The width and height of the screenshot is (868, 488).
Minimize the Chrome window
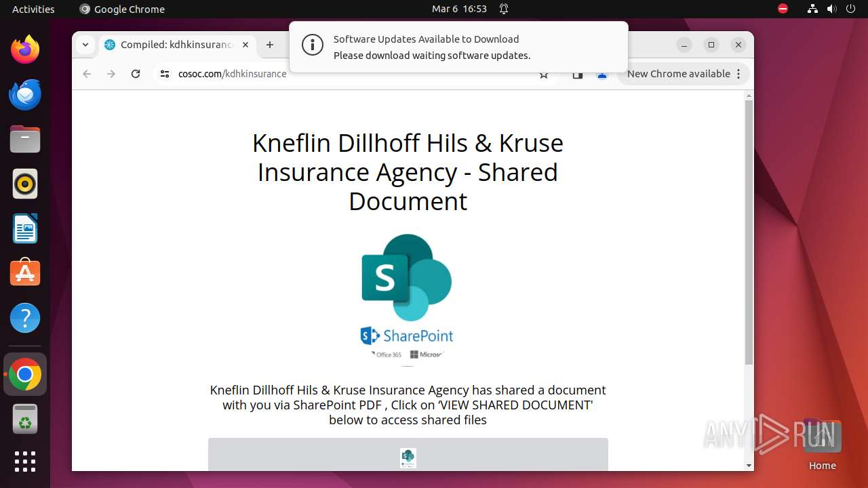tap(684, 45)
